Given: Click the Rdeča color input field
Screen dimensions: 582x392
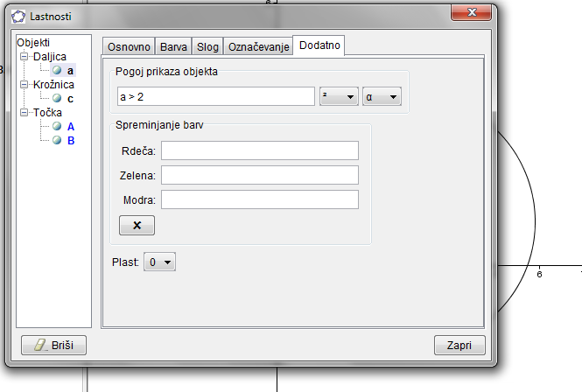Looking at the screenshot, I should pyautogui.click(x=260, y=150).
